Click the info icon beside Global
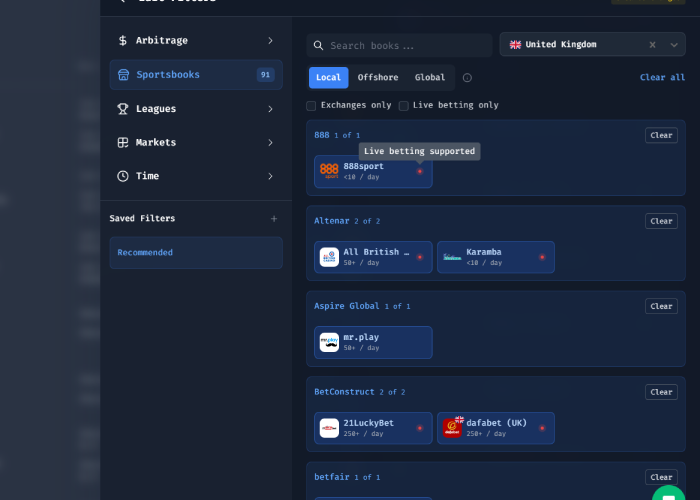Screen dimensions: 700x500 click(x=467, y=78)
